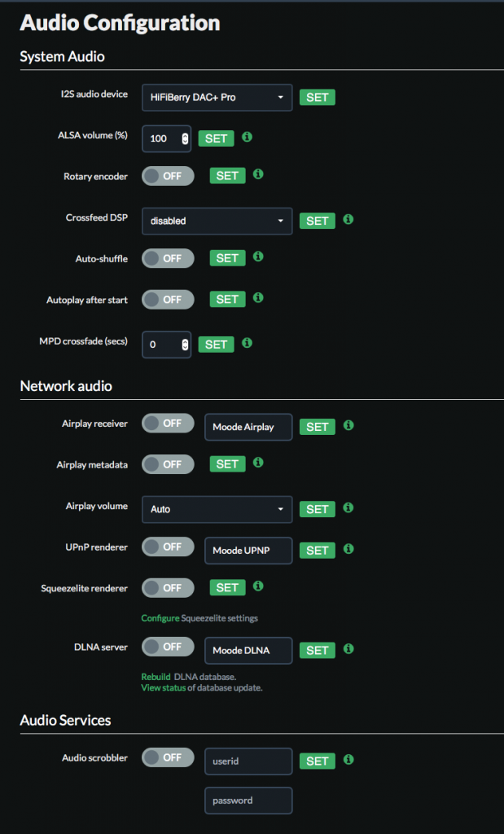Image resolution: width=504 pixels, height=834 pixels.
Task: Expand the Crossfeed DSP dropdown
Action: tap(217, 221)
